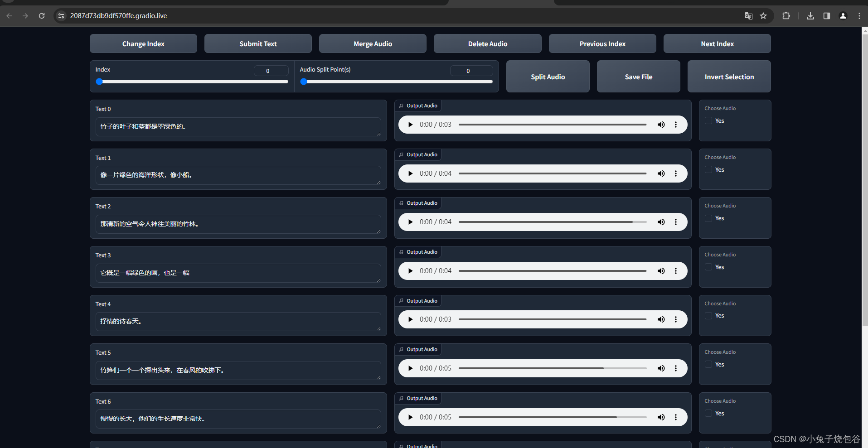868x448 pixels.
Task: Open more options for Text 6 audio
Action: (x=676, y=417)
